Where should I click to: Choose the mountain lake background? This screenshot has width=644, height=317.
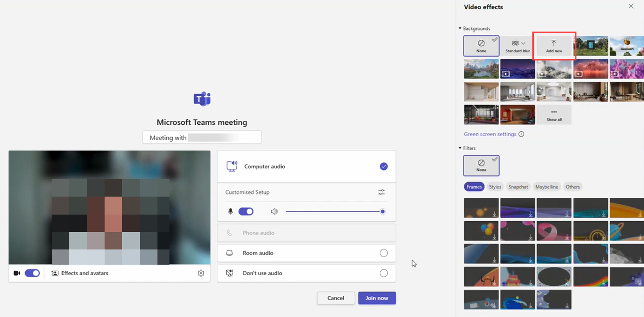coord(481,69)
